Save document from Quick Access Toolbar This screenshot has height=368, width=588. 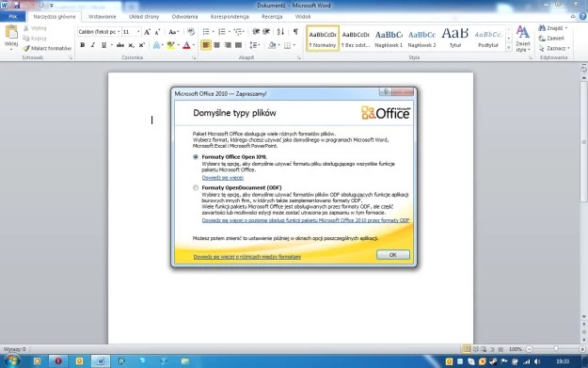pos(17,6)
